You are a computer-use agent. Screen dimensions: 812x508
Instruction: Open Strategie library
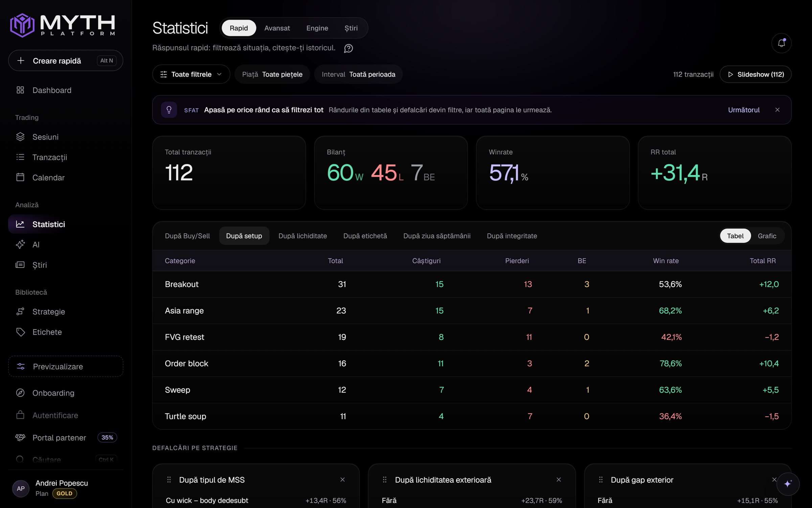[x=66, y=312]
